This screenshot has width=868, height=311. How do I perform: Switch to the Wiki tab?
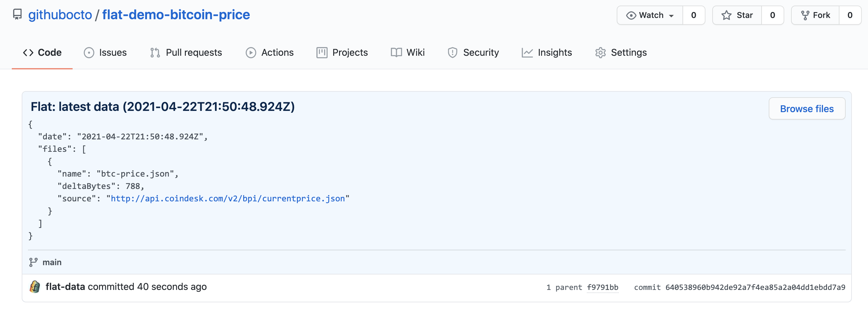click(408, 53)
